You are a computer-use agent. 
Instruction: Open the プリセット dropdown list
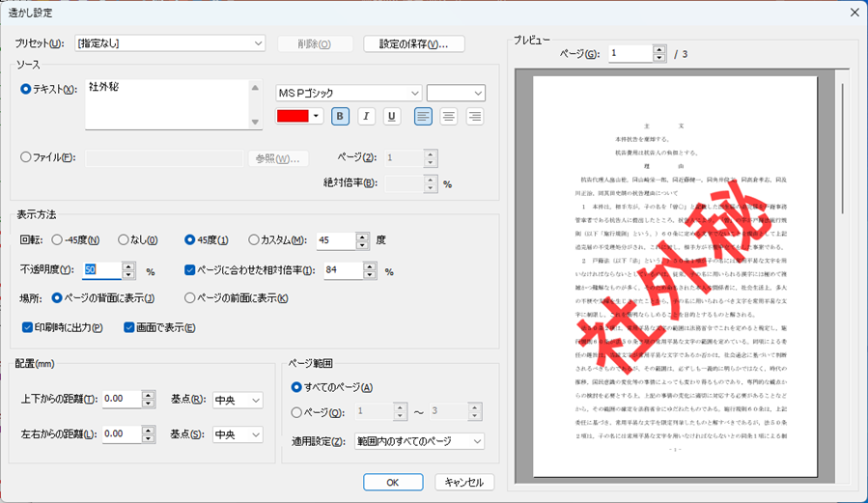pyautogui.click(x=258, y=43)
